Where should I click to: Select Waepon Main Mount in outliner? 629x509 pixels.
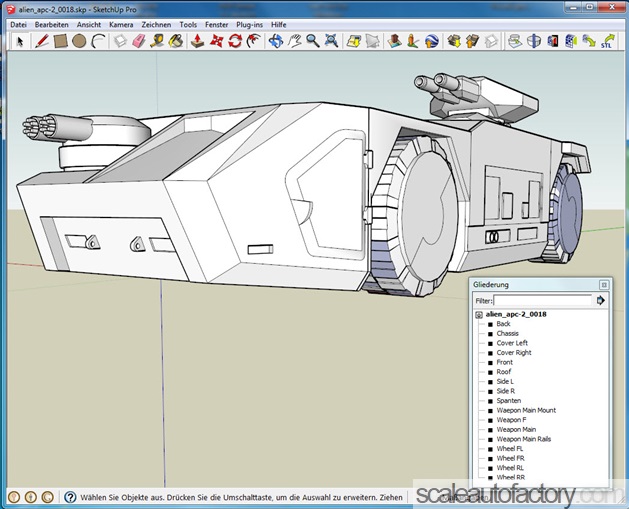tap(526, 410)
